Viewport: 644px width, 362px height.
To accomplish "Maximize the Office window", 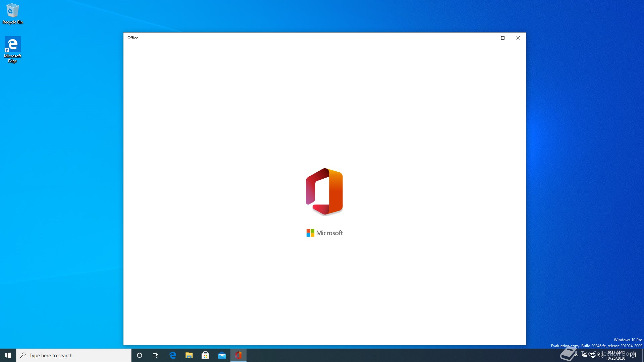I will pyautogui.click(x=502, y=38).
